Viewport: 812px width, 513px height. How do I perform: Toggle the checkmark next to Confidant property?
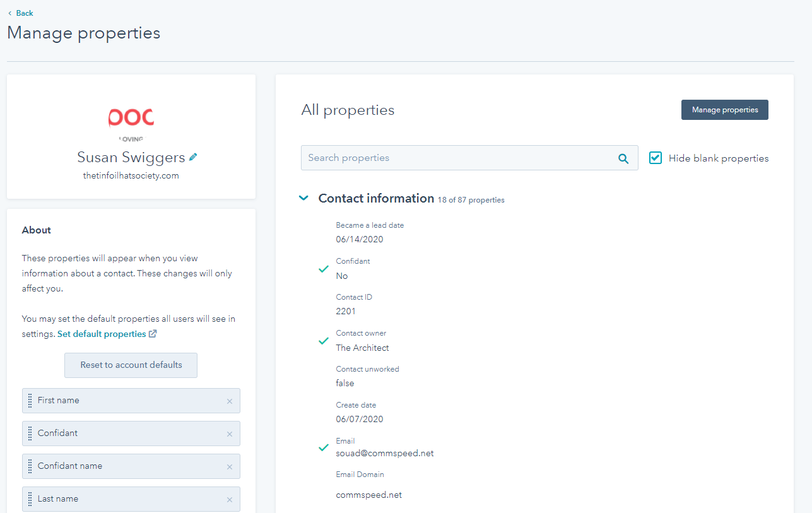[324, 269]
